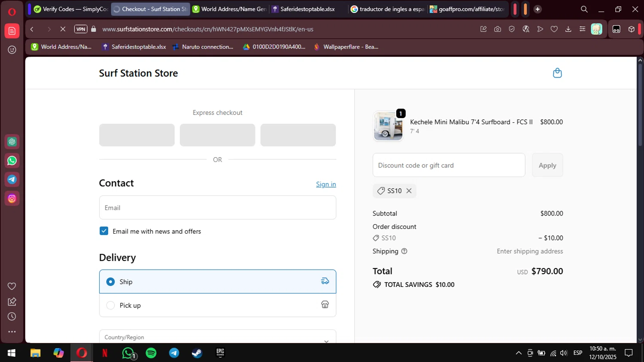Image resolution: width=644 pixels, height=362 pixels.
Task: Click the shipping help question icon
Action: click(404, 251)
